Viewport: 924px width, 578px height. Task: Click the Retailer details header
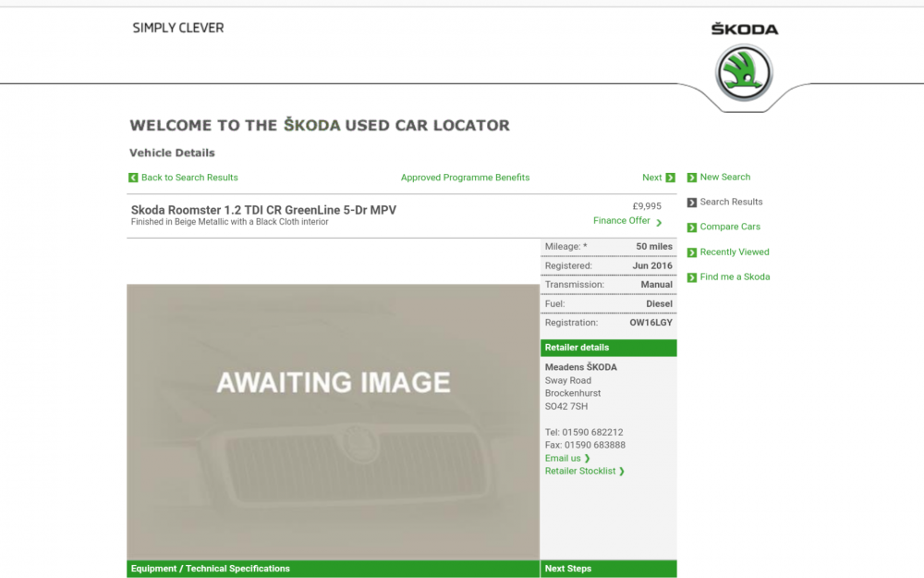point(608,348)
